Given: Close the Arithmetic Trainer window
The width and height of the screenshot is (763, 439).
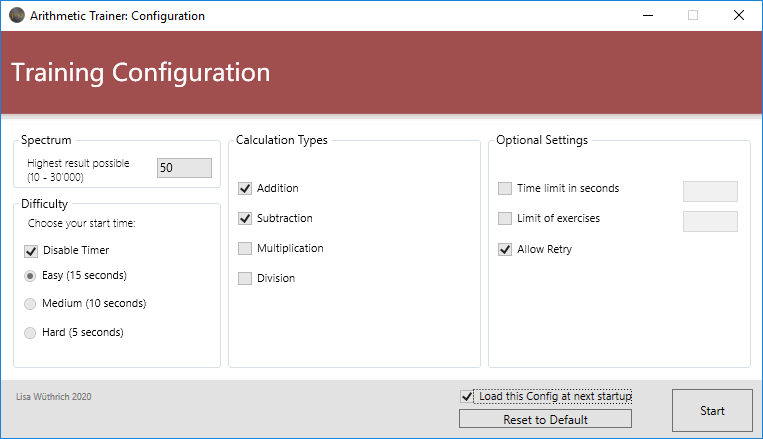Looking at the screenshot, I should tap(738, 15).
